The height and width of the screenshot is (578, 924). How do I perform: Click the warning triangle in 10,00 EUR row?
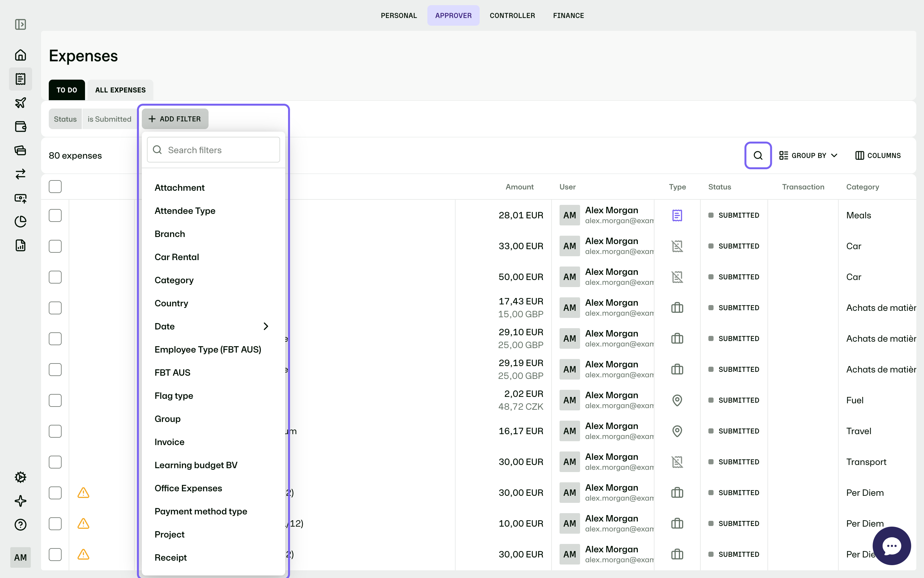click(x=83, y=523)
